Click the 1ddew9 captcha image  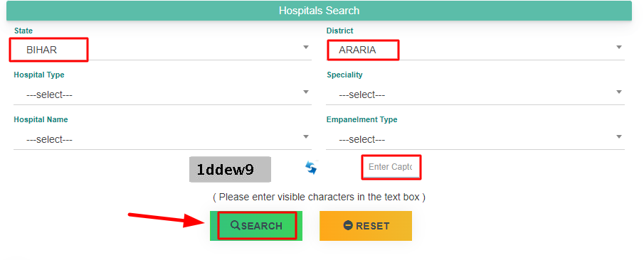pos(230,169)
